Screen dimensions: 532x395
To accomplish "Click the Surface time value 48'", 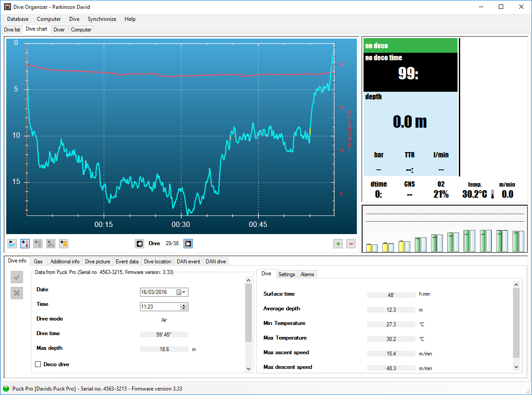I will click(391, 295).
